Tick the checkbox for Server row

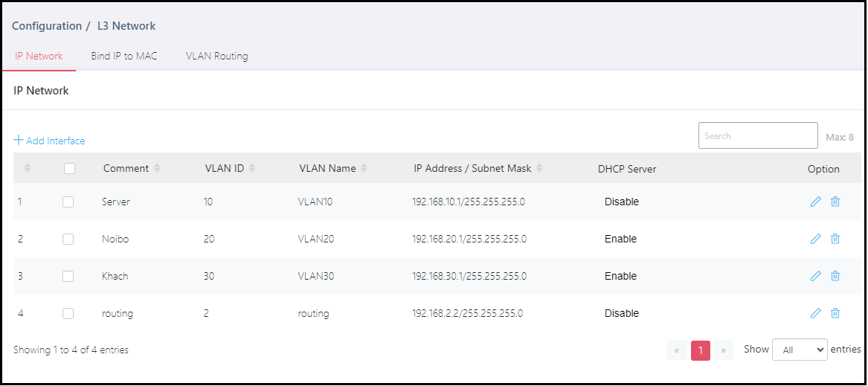[68, 202]
